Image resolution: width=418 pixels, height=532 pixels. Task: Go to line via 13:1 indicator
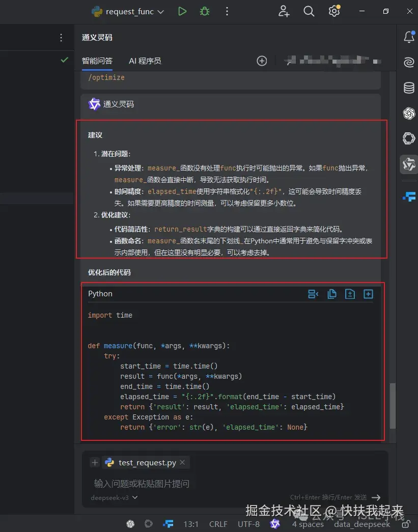(x=191, y=524)
